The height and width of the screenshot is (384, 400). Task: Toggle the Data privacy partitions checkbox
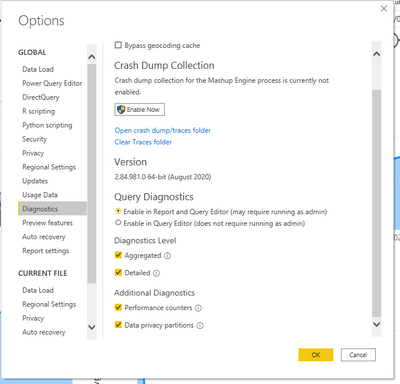118,324
